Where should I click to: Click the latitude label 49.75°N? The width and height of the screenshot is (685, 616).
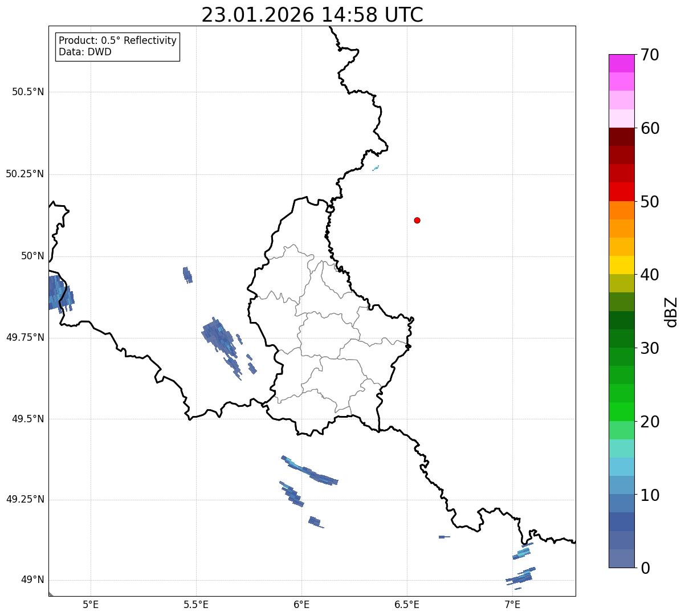pos(25,337)
